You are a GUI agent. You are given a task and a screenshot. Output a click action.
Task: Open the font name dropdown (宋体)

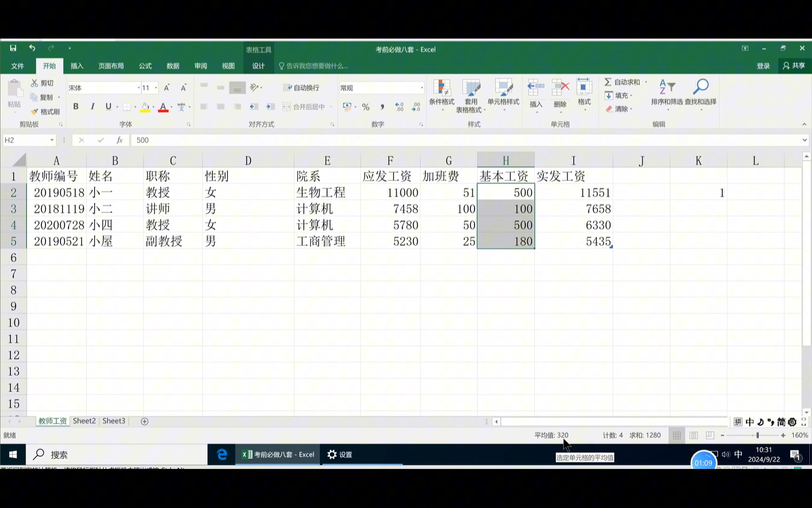point(139,87)
